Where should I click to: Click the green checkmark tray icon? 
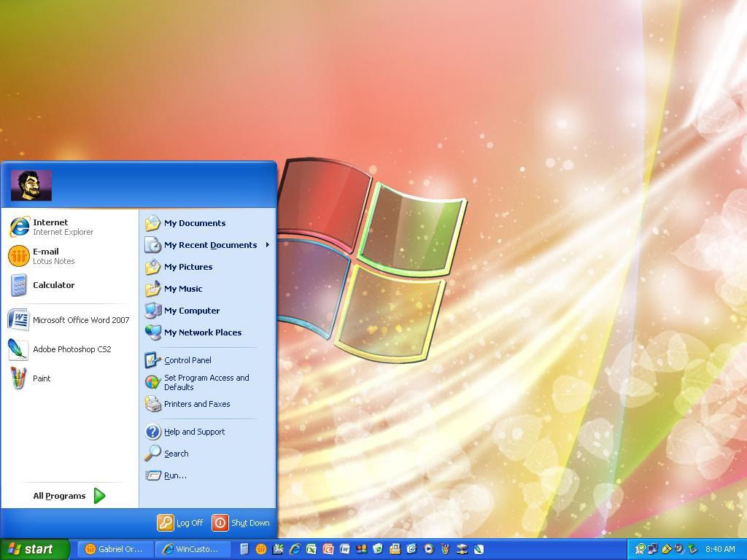coord(640,549)
